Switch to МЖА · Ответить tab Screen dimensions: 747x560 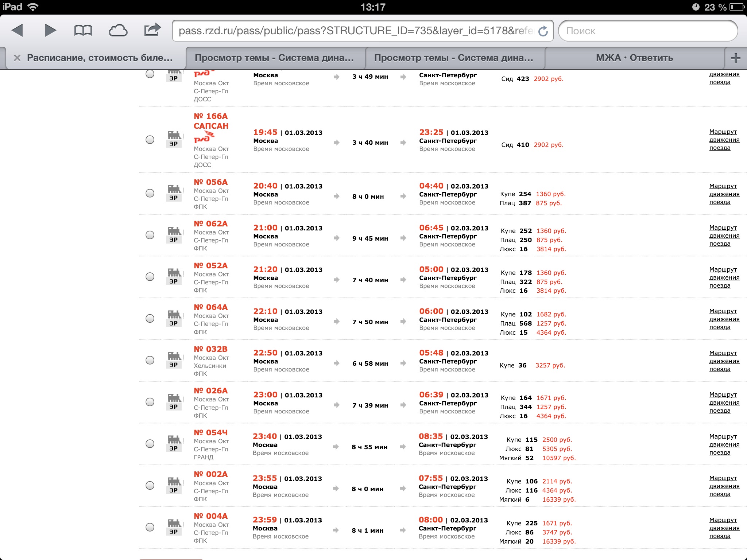click(x=634, y=58)
